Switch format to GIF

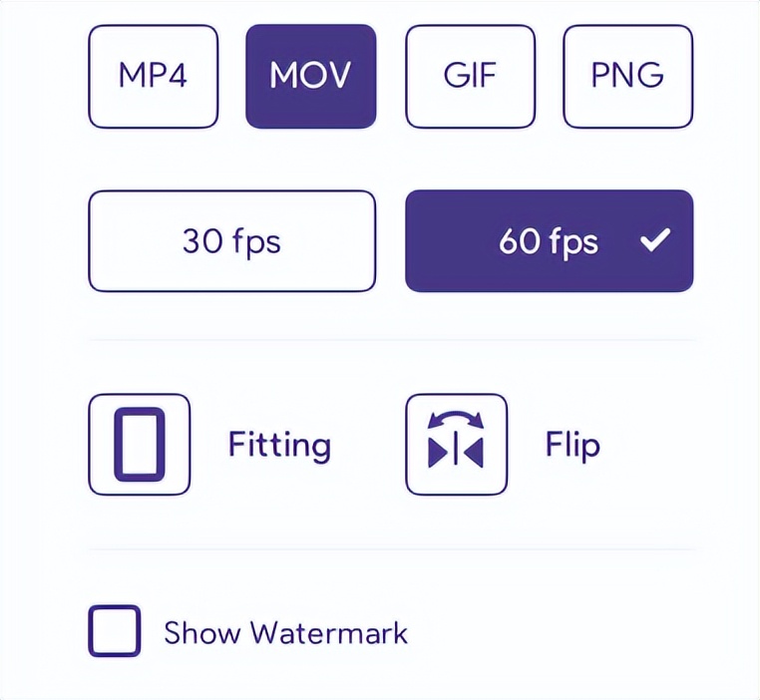tap(470, 77)
